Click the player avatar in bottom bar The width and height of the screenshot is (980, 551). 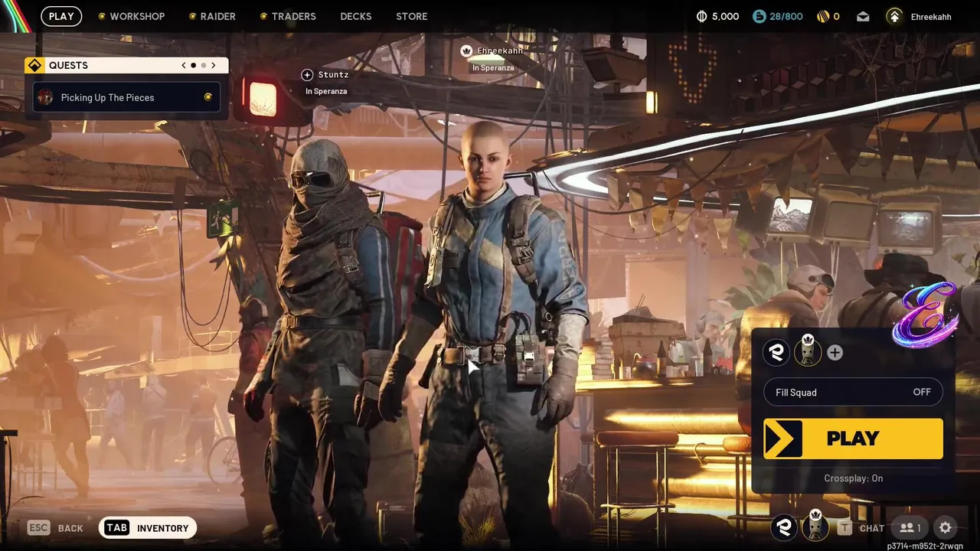[x=815, y=525]
